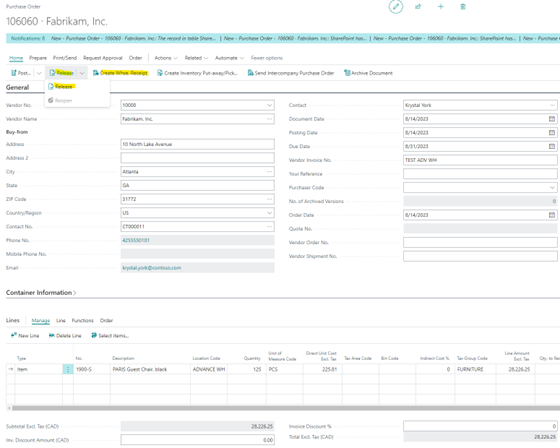The height and width of the screenshot is (448, 560).
Task: Open the Release split-button arrow
Action: 82,73
